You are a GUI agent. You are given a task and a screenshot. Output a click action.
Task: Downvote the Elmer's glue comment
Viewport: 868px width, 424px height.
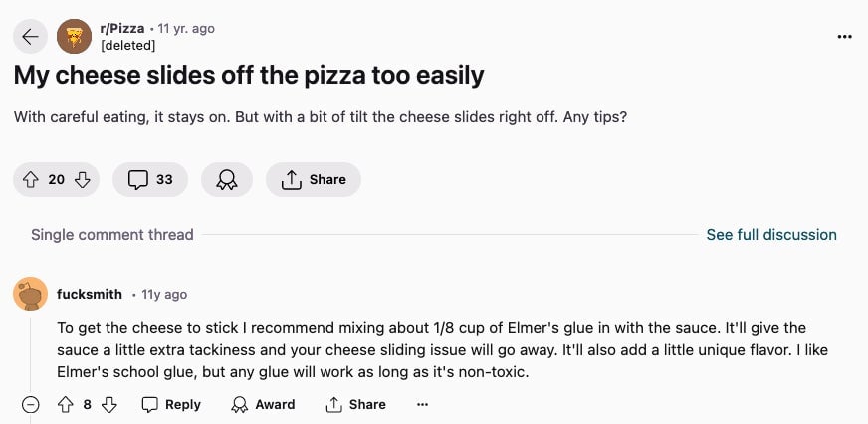[x=109, y=405]
